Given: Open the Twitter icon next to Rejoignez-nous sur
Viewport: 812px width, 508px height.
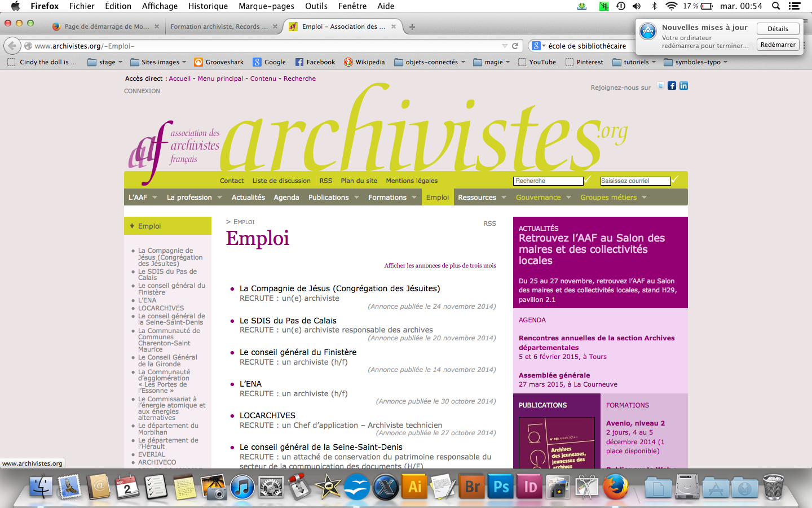Looking at the screenshot, I should pyautogui.click(x=661, y=86).
